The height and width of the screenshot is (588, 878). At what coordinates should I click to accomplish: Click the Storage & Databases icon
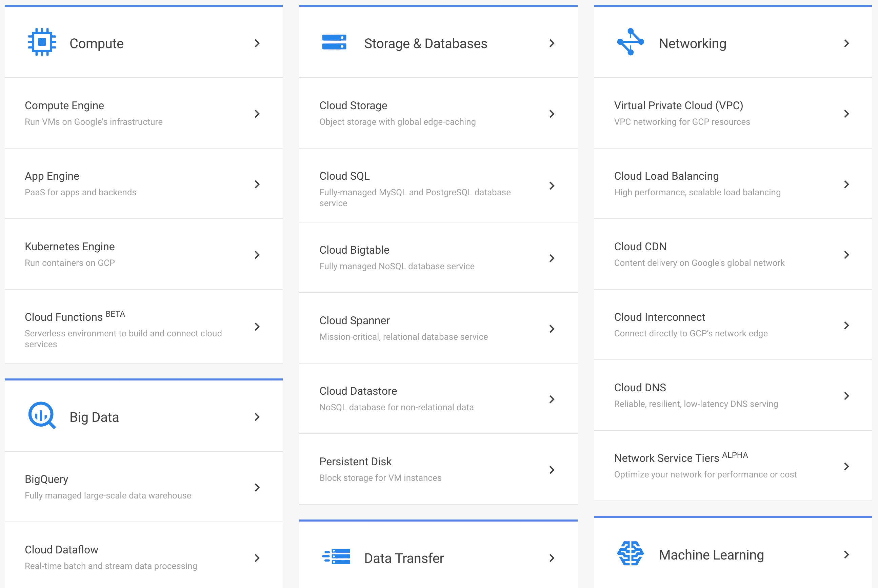click(334, 42)
